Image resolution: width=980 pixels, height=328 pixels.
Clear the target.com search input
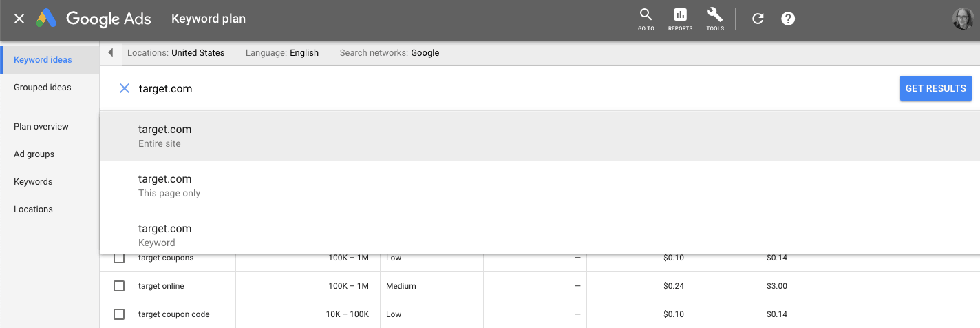point(125,88)
